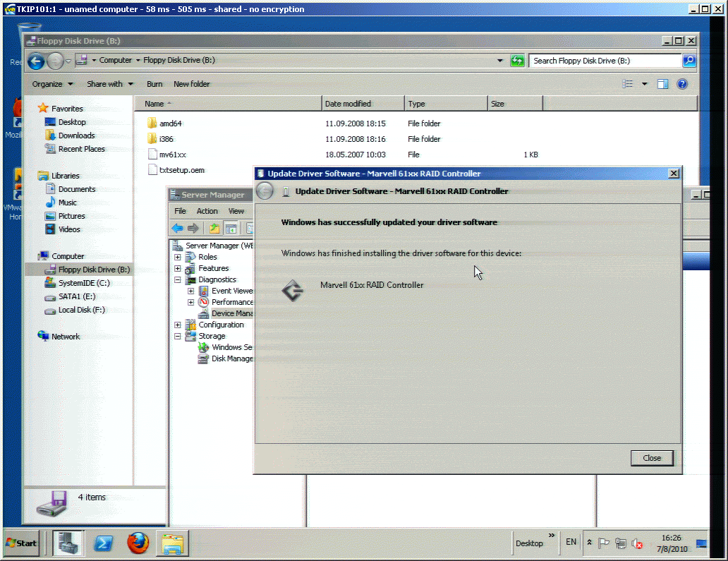Open Downloads under Favorites
This screenshot has width=728, height=561.
pos(70,135)
